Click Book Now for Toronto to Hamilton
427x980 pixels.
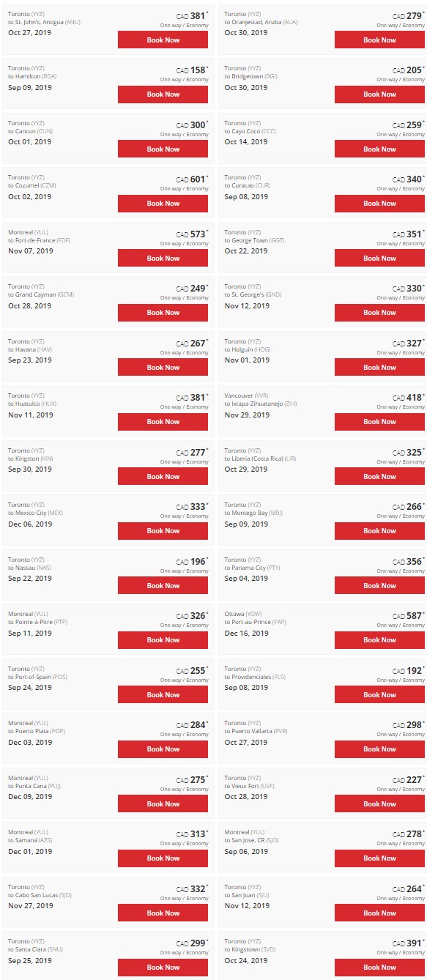pos(163,94)
